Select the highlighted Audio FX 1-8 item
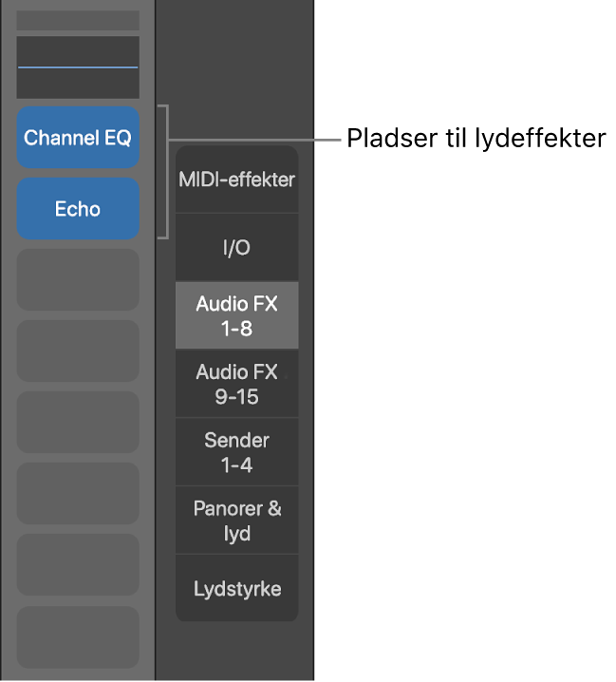 [236, 316]
